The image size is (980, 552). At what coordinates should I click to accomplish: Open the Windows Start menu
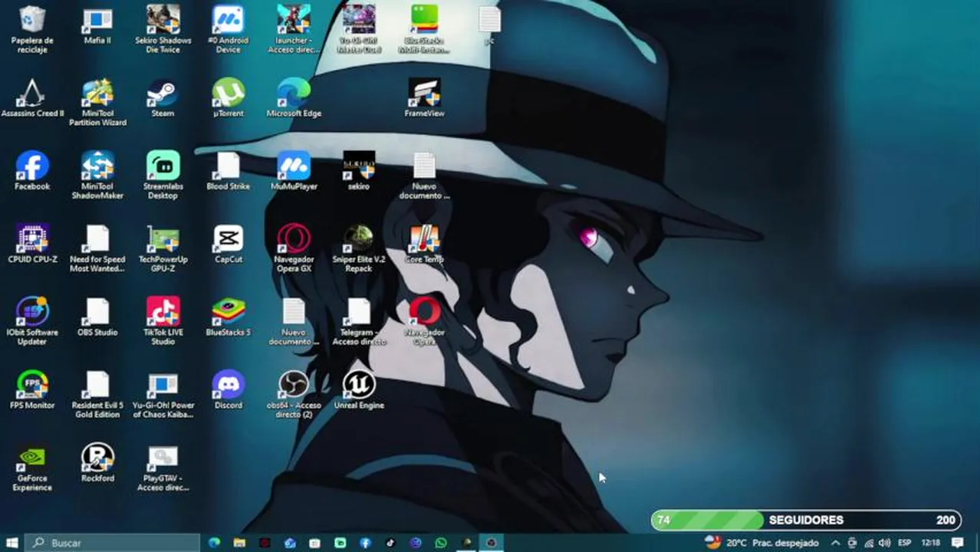tap(12, 543)
